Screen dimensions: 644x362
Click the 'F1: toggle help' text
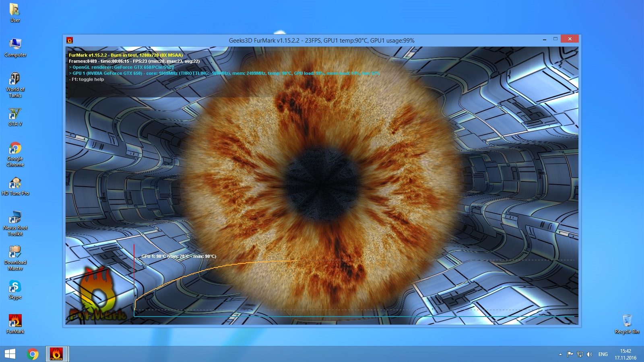pos(86,79)
